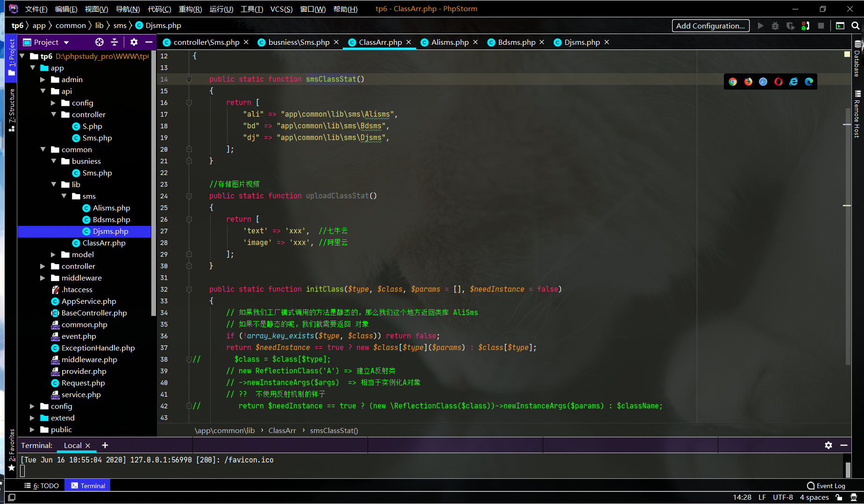
Task: Click terminal window icon in top toolbar
Action: [840, 26]
